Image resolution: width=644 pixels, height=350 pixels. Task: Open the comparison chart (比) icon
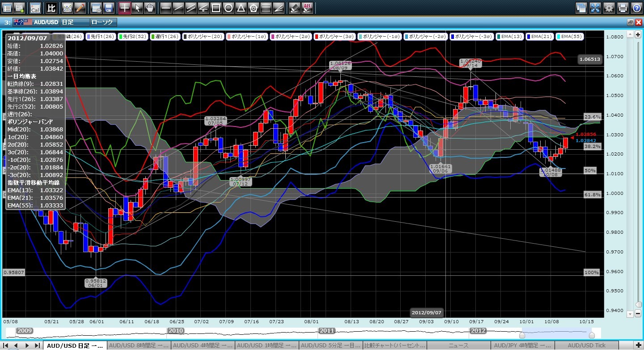coord(51,8)
